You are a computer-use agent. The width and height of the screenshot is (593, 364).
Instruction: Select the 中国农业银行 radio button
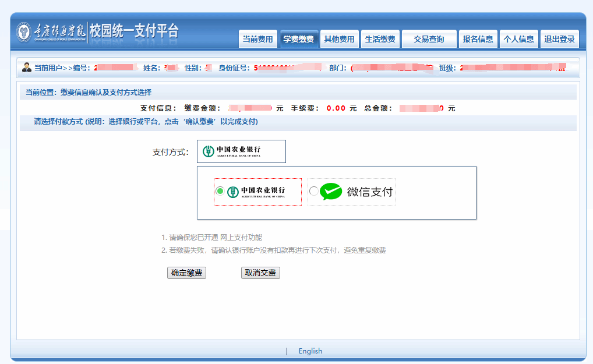coord(220,191)
